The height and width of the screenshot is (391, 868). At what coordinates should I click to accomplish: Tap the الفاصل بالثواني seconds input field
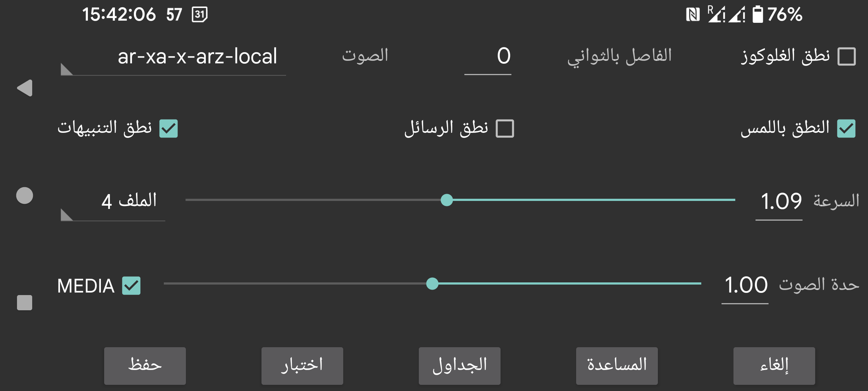(488, 57)
